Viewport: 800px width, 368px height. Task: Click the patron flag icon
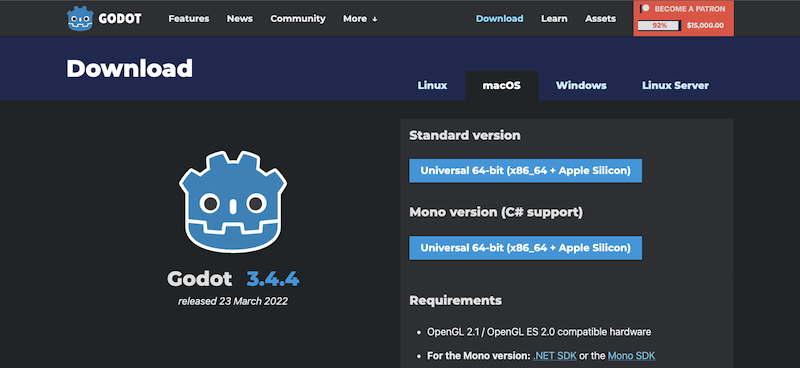645,9
